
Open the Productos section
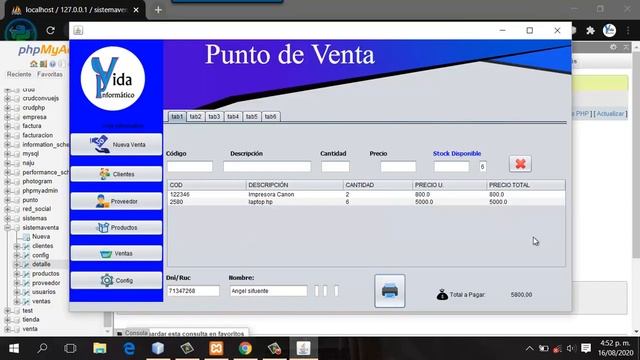click(x=116, y=228)
